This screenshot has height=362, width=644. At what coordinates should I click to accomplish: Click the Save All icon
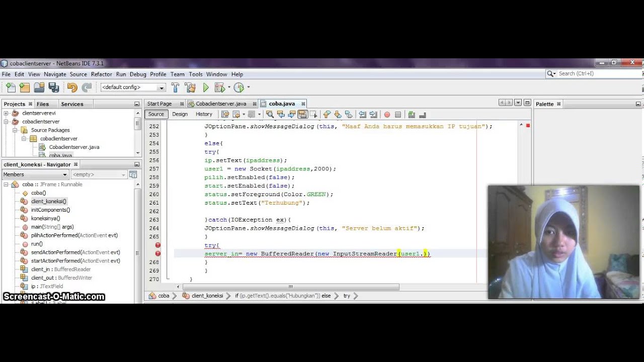(54, 87)
